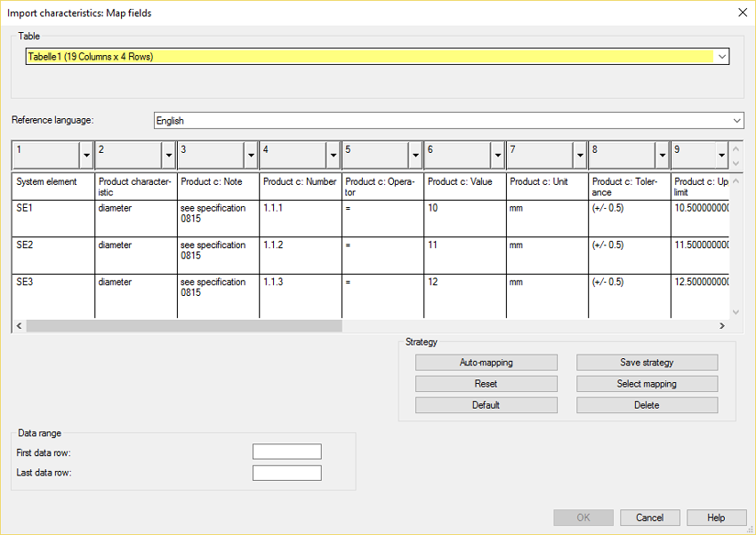Viewport: 756px width, 535px height.
Task: Open column 2 mapping dropdown arrow
Action: 169,155
